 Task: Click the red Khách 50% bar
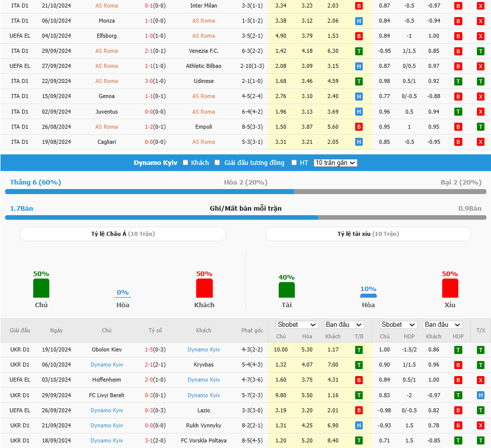point(204,288)
